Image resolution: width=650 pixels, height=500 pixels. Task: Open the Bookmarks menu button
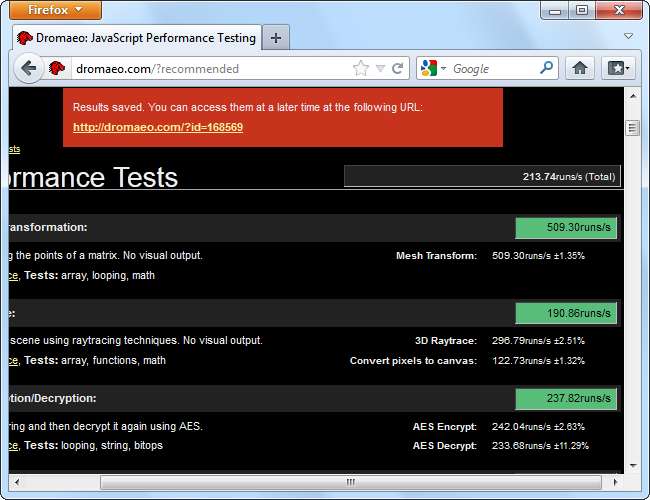[618, 68]
